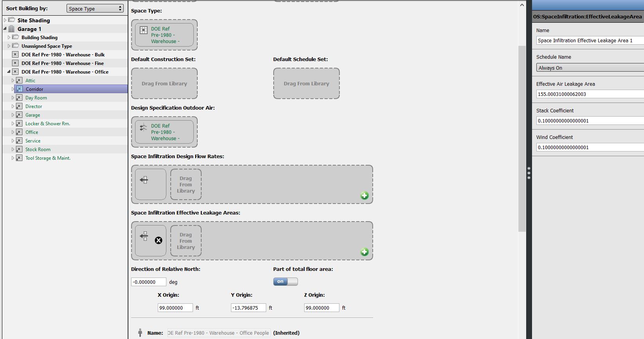Click the Service space icon
The height and width of the screenshot is (339, 644).
(19, 141)
